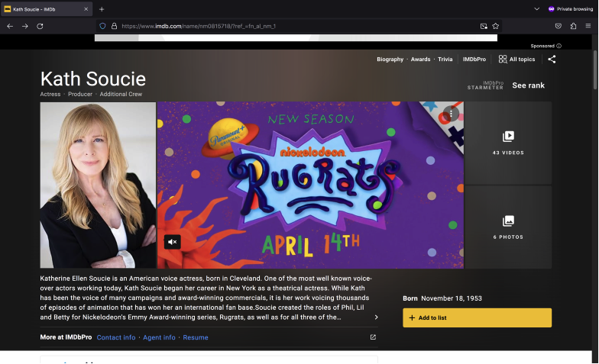Unmute the Rugrats trailer video

(x=173, y=242)
